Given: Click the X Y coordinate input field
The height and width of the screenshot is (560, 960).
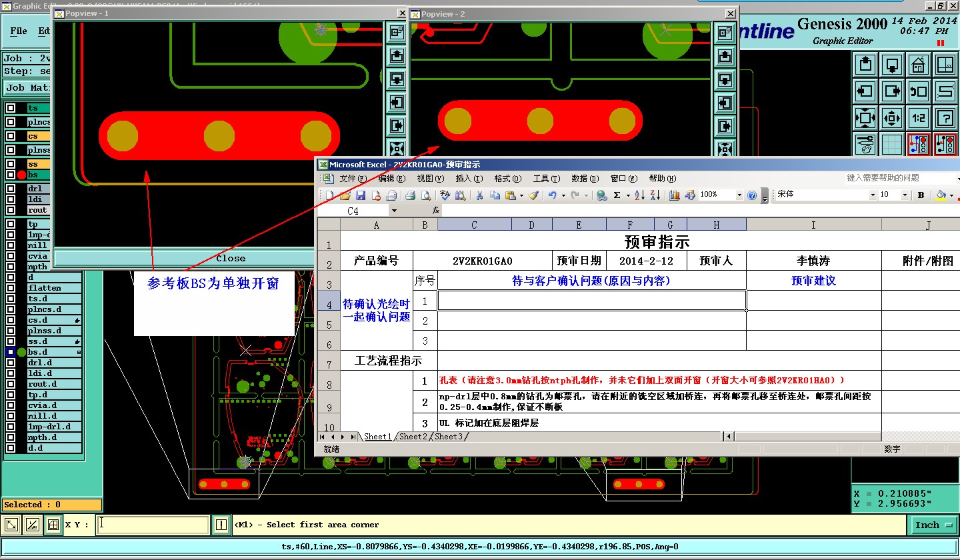Looking at the screenshot, I should (153, 525).
